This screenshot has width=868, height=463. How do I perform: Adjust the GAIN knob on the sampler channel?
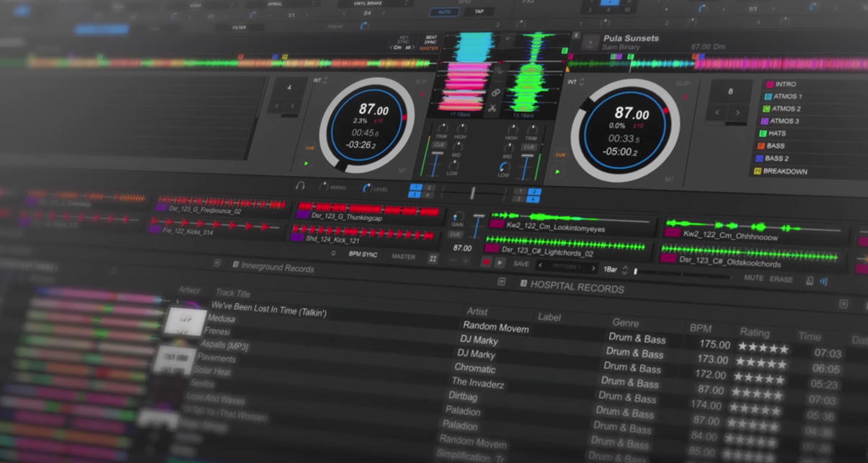[x=458, y=216]
